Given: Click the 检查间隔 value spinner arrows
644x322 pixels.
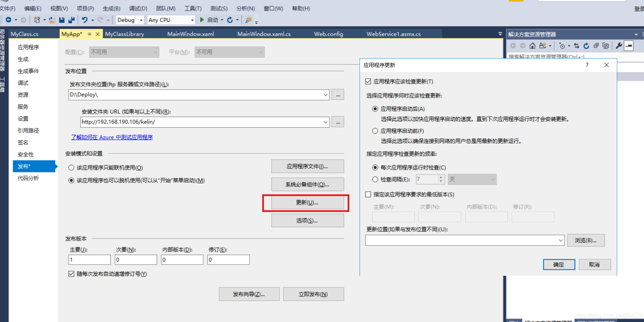Looking at the screenshot, I should [x=441, y=180].
